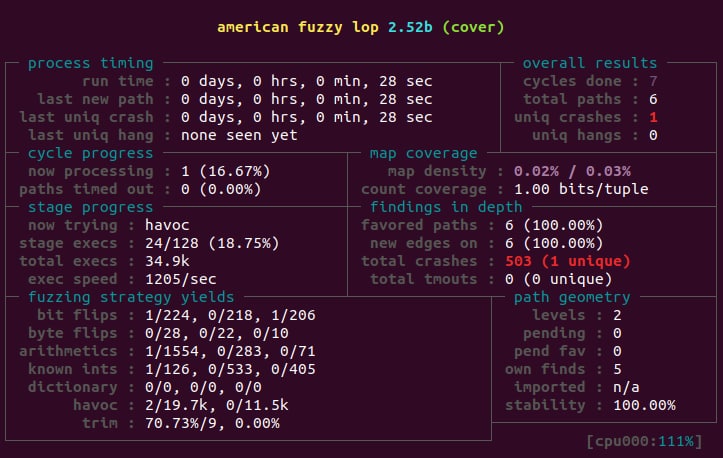
Task: Click the 'stability' label
Action: click(x=545, y=405)
